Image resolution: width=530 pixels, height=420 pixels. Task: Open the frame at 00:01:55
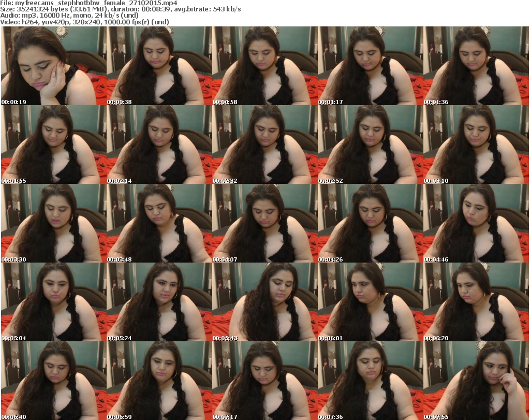(x=54, y=144)
